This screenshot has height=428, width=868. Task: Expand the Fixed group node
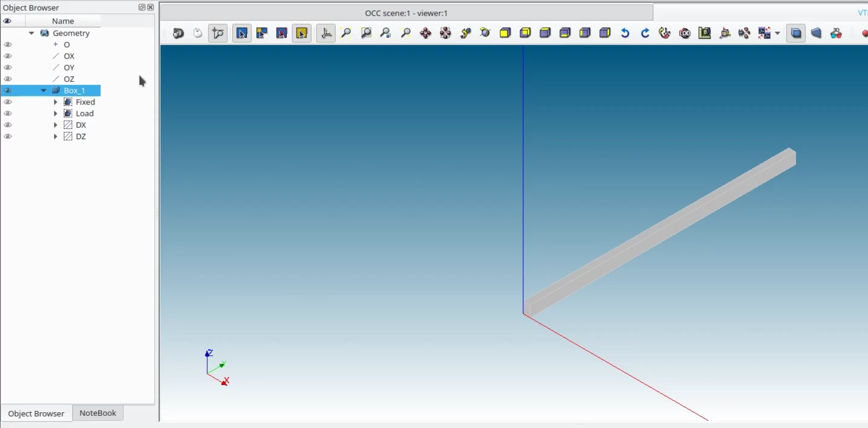[55, 102]
